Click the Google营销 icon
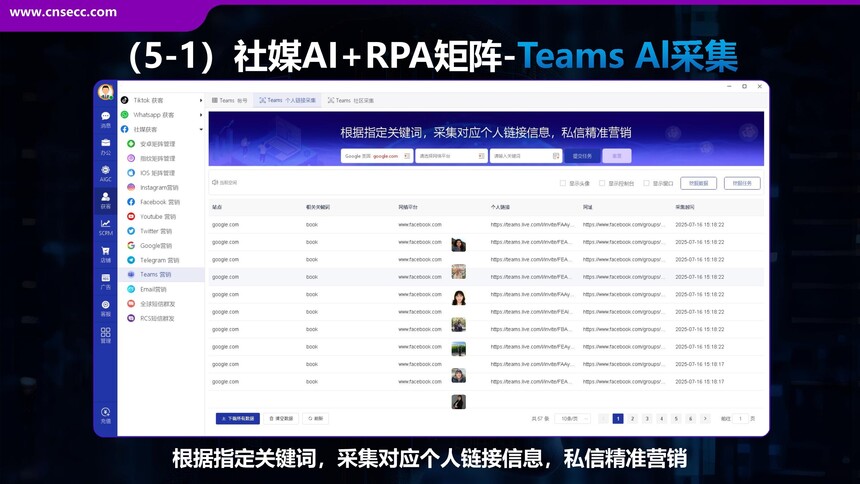The width and height of the screenshot is (860, 484). 131,245
